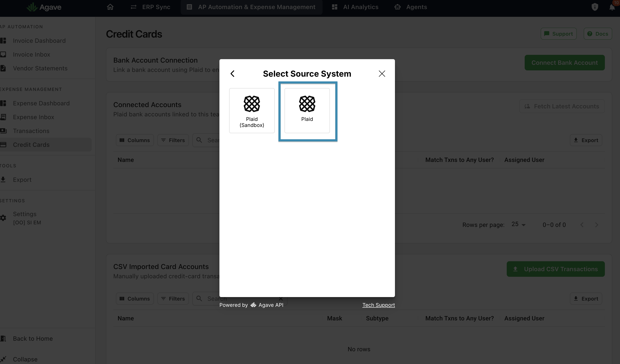
Task: Click Connect Bank Account
Action: pos(564,63)
